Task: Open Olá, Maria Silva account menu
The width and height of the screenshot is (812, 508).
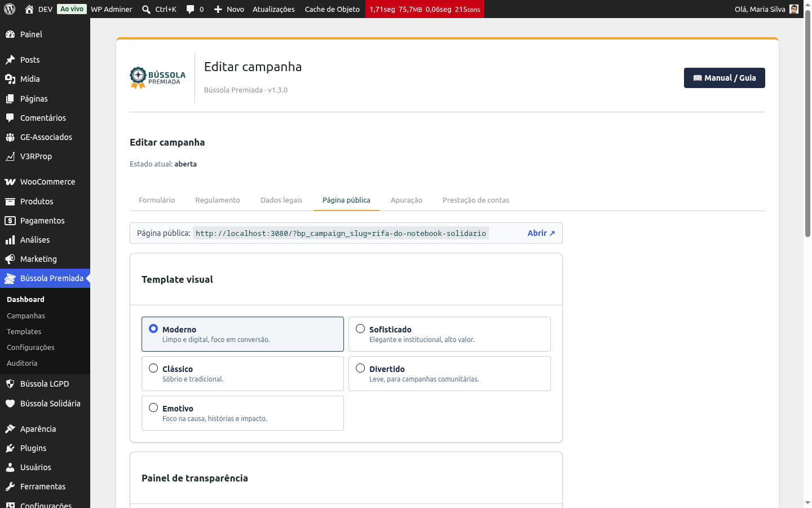Action: click(x=766, y=9)
